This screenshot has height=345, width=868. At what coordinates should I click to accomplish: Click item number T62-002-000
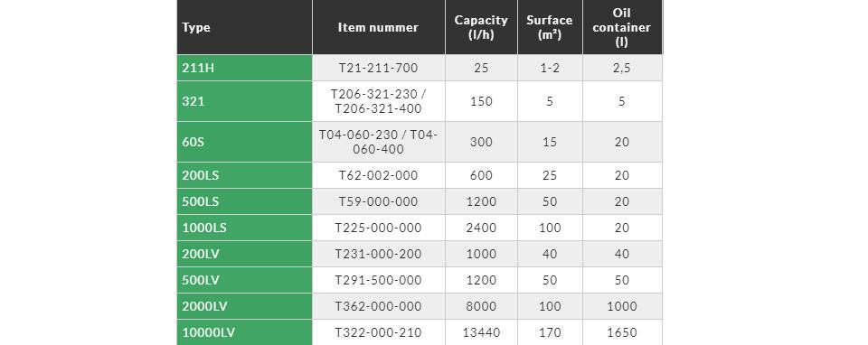pyautogui.click(x=379, y=175)
